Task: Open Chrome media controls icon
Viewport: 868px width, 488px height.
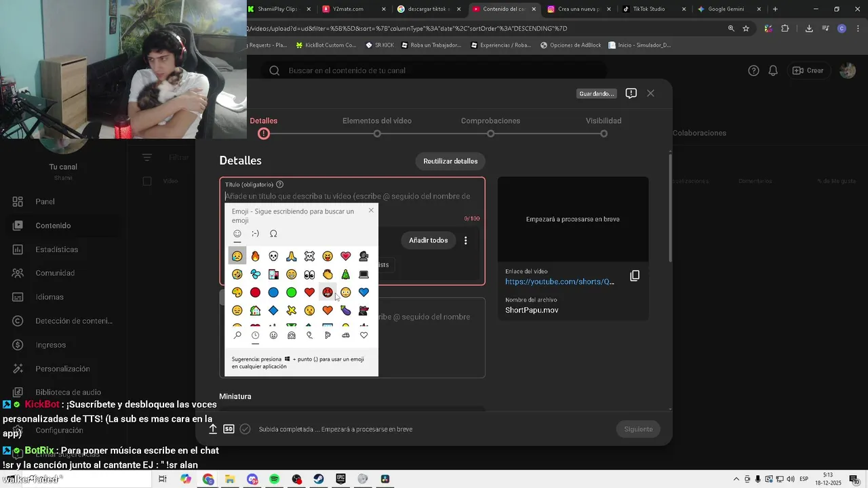Action: pyautogui.click(x=825, y=28)
